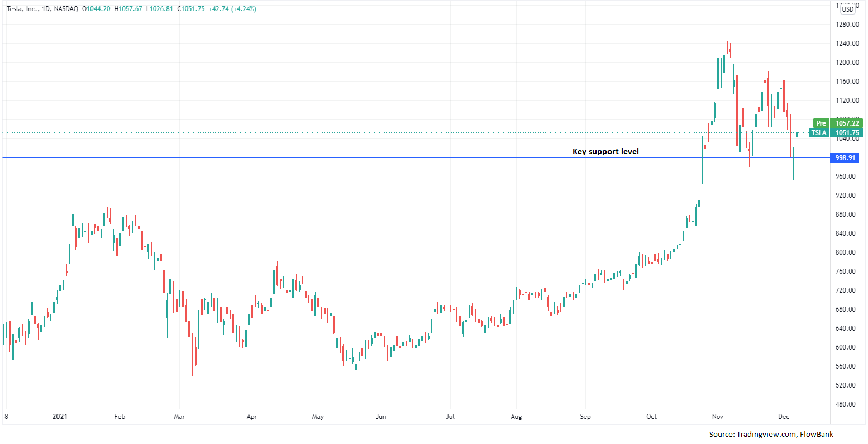This screenshot has width=868, height=444.
Task: Click the Feb marker on the time axis
Action: point(118,417)
